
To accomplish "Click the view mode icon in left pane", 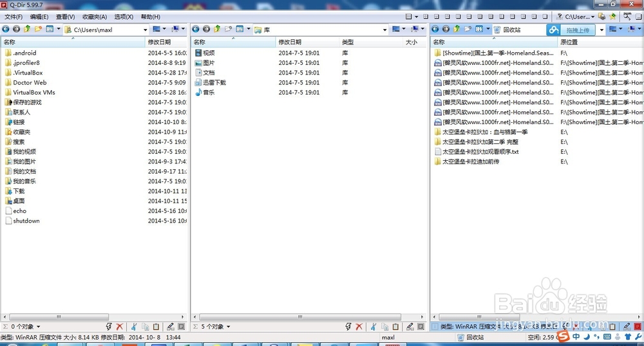I will [50, 29].
